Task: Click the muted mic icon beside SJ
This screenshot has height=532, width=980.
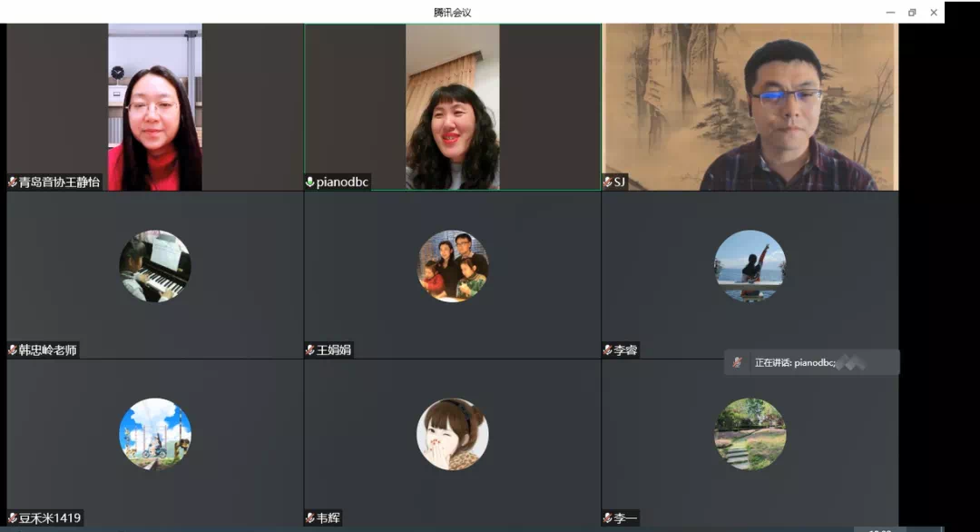Action: [608, 182]
